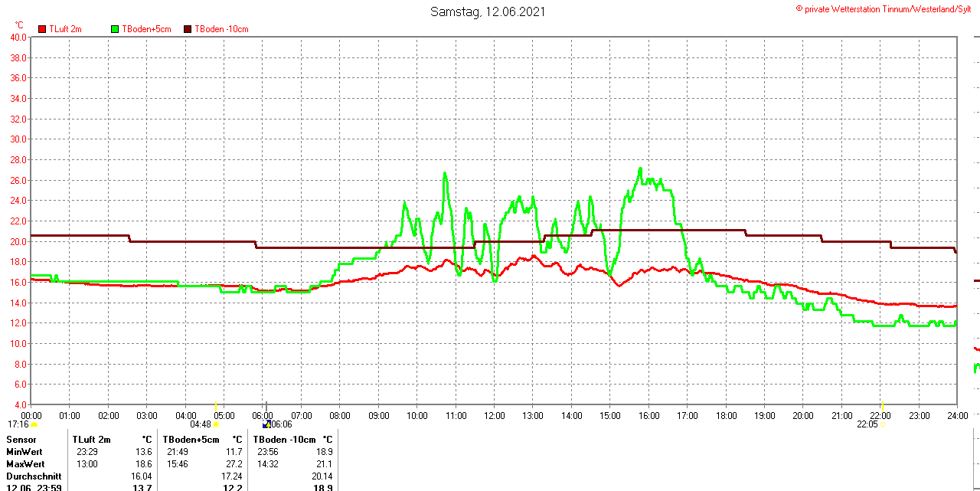
Task: Click the dark red TBoden -10cm legend swatch
Action: point(188,29)
